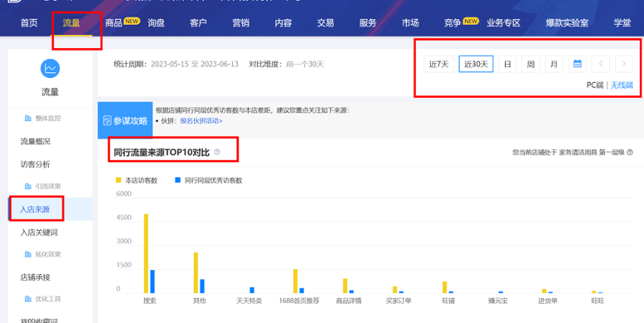
Task: Go to previous period arrow
Action: click(600, 64)
